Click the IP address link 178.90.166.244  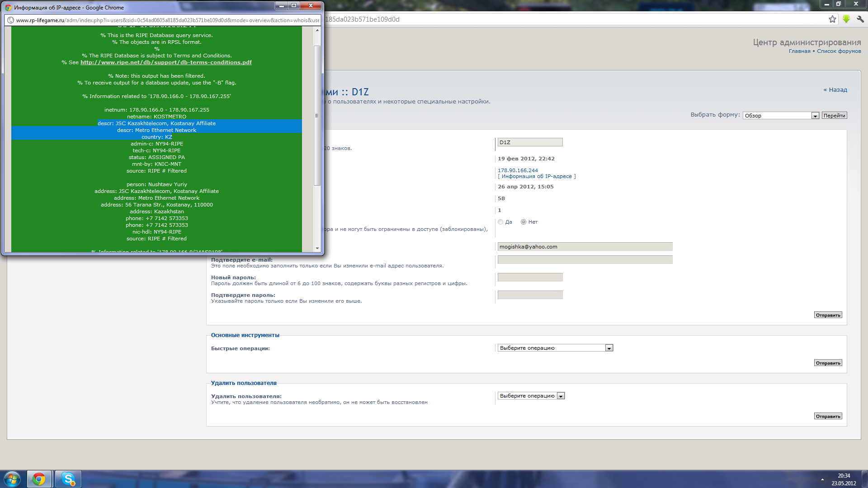[518, 170]
